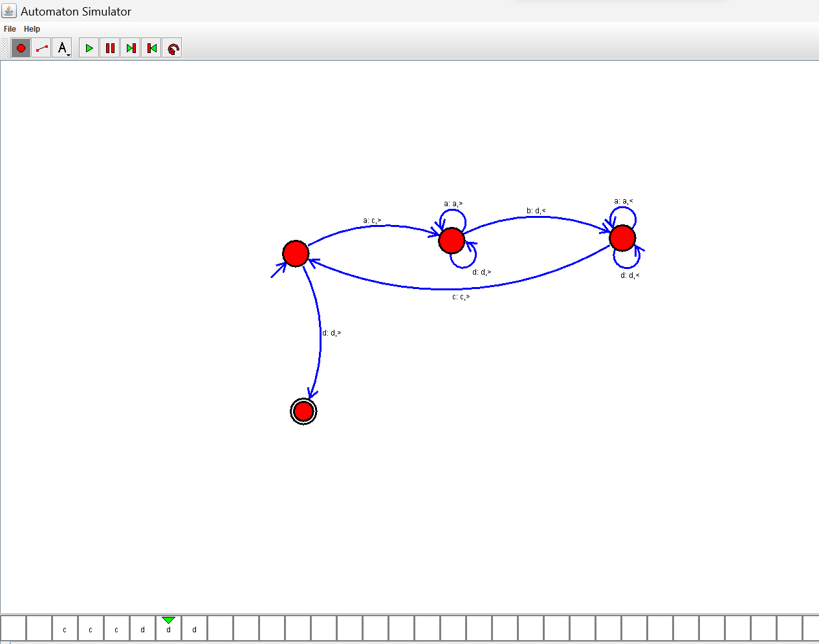Reset the simulation with curved arrow icon
The image size is (819, 644).
(172, 47)
